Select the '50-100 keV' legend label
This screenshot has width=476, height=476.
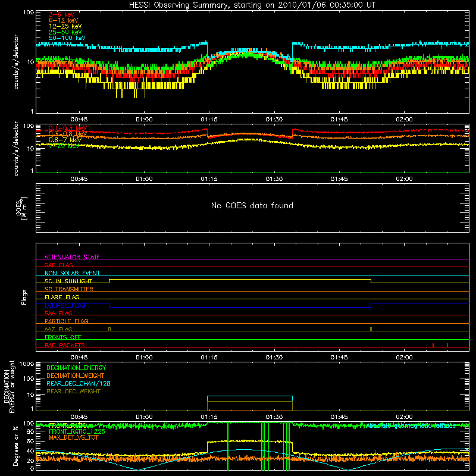pyautogui.click(x=67, y=38)
